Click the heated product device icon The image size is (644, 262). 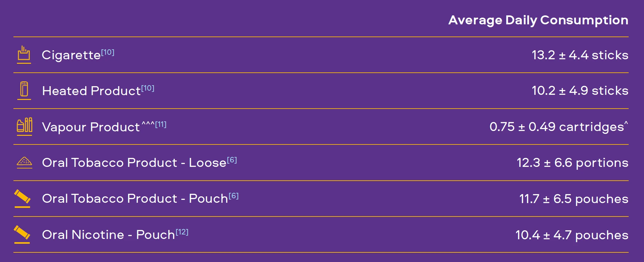tap(24, 91)
